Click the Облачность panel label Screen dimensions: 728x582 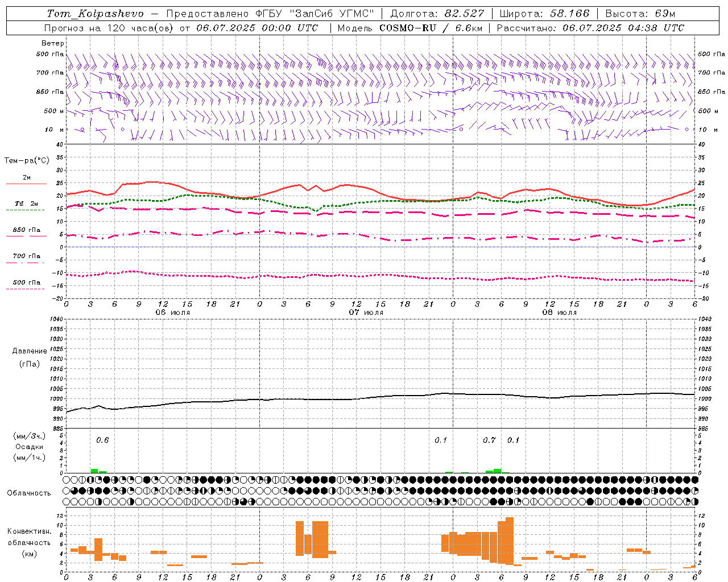click(28, 493)
